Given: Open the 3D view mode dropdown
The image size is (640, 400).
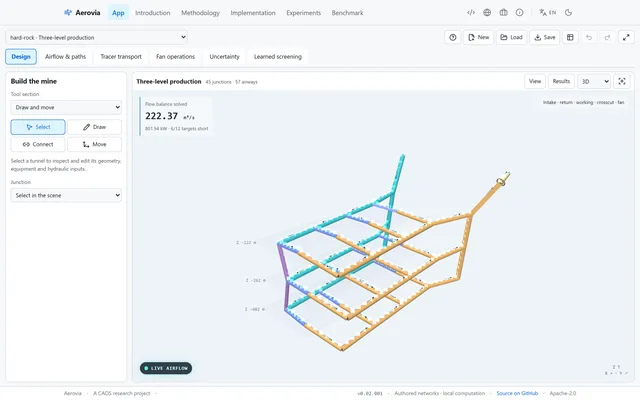Looking at the screenshot, I should pos(594,81).
